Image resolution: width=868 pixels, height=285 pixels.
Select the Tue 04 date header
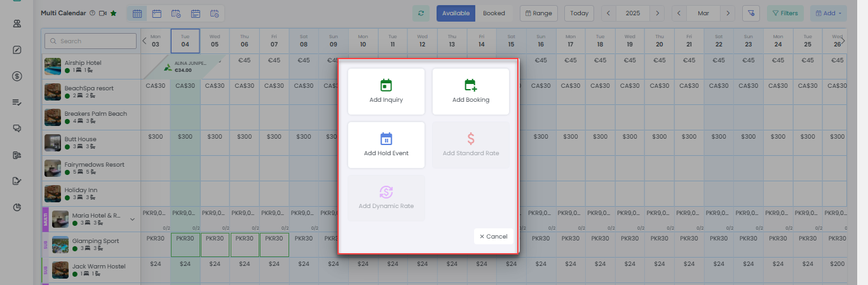pos(185,41)
